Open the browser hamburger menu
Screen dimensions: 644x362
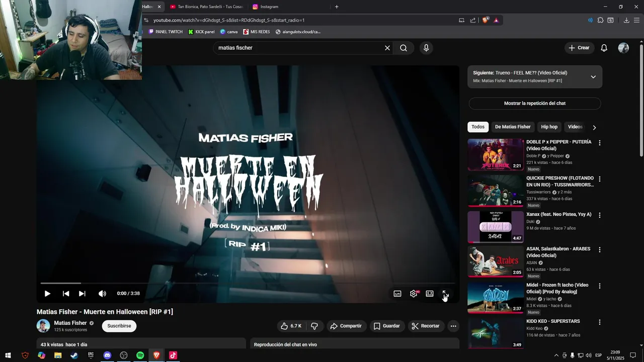coord(637,20)
